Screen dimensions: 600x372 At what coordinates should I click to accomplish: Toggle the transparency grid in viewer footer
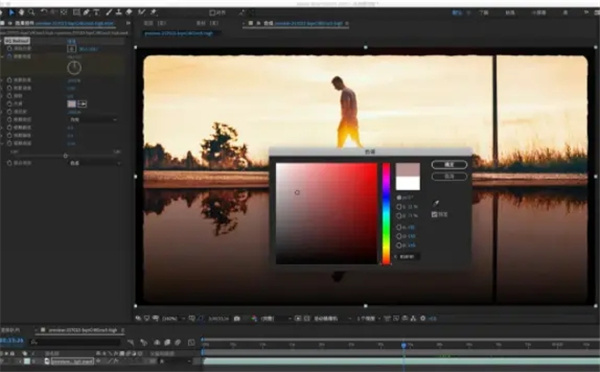pyautogui.click(x=307, y=318)
